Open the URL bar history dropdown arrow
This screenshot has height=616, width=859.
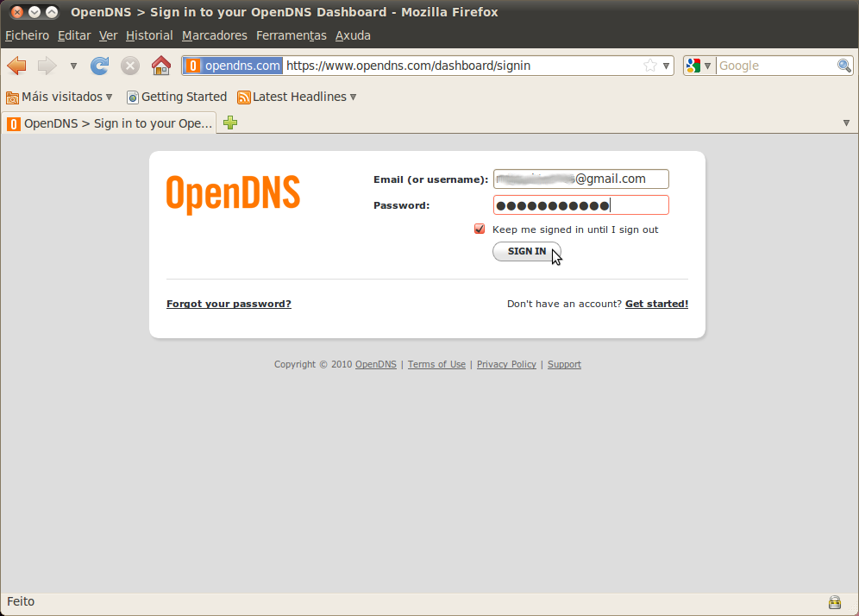coord(666,66)
